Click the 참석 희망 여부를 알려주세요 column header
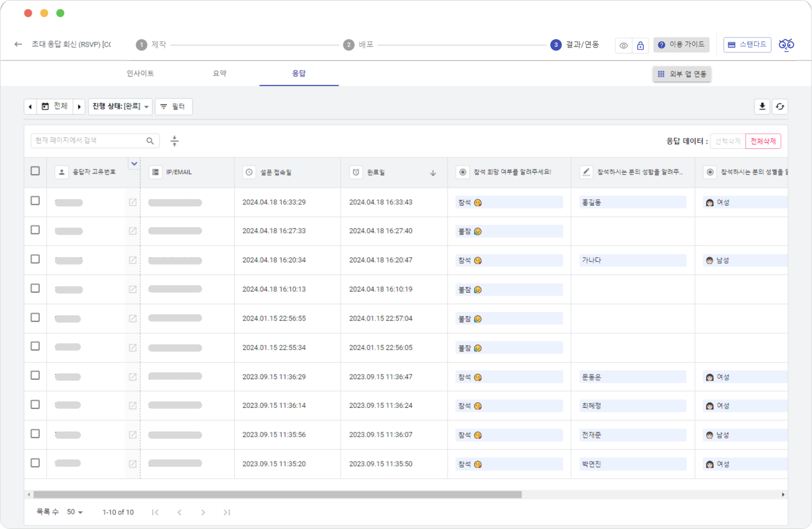The height and width of the screenshot is (529, 812). point(509,172)
